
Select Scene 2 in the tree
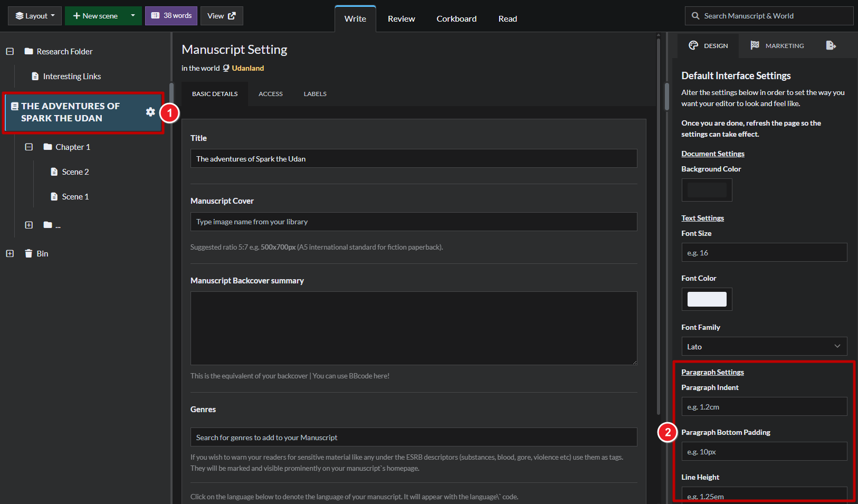coord(75,172)
